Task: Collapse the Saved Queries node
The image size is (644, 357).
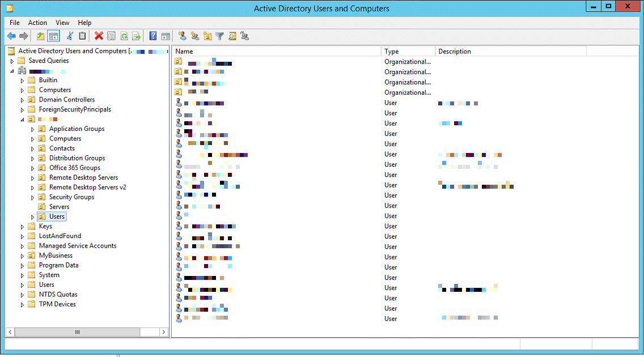Action: [x=11, y=60]
